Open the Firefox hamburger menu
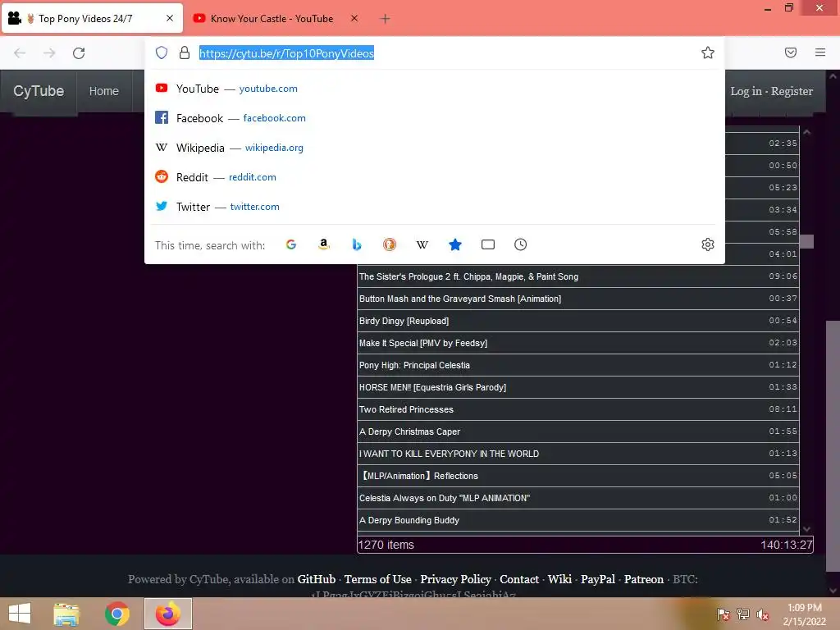 (820, 52)
